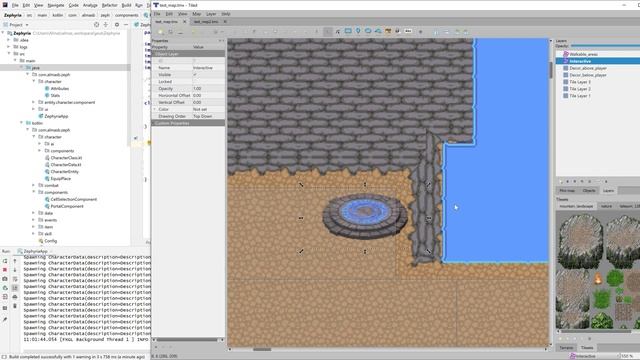This screenshot has width=640, height=360.
Task: Click the Decor_below_player layer icon
Action: 566,75
